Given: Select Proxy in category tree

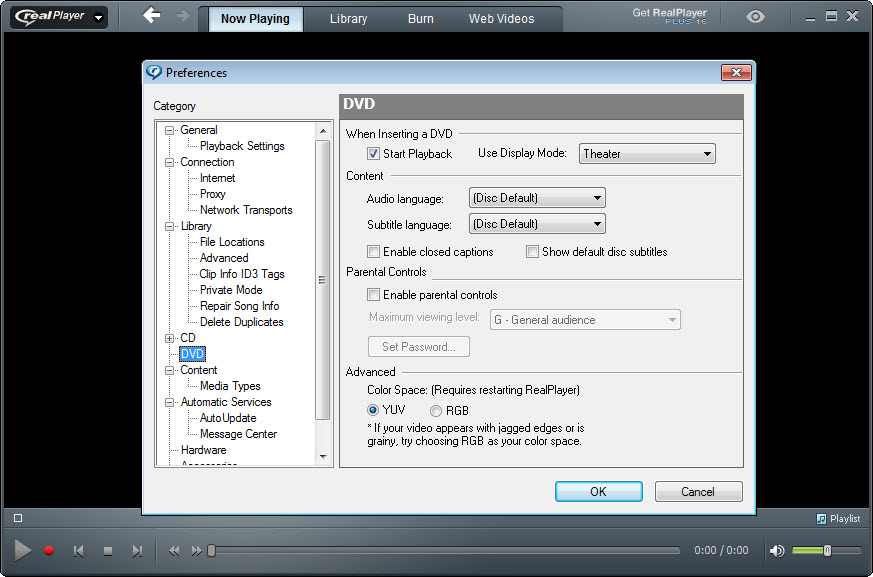Looking at the screenshot, I should pyautogui.click(x=212, y=194).
